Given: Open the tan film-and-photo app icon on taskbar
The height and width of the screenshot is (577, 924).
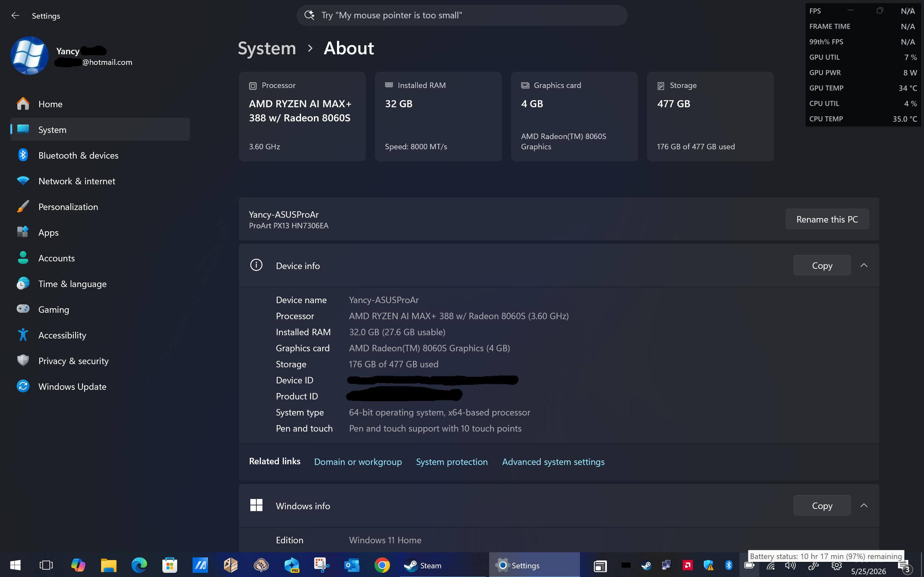Looking at the screenshot, I should click(x=231, y=565).
